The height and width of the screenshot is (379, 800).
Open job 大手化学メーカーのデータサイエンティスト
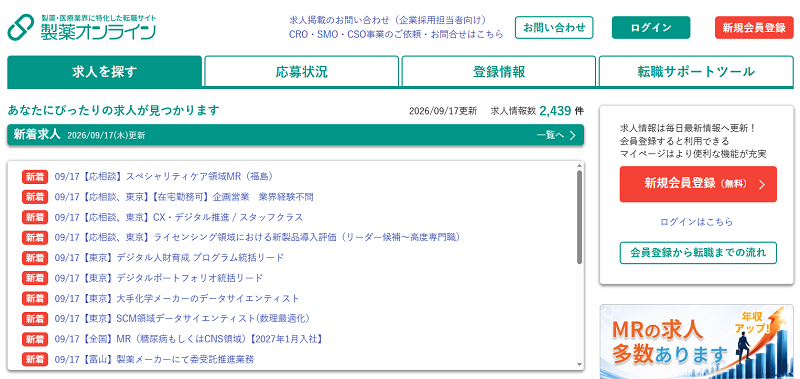click(177, 298)
